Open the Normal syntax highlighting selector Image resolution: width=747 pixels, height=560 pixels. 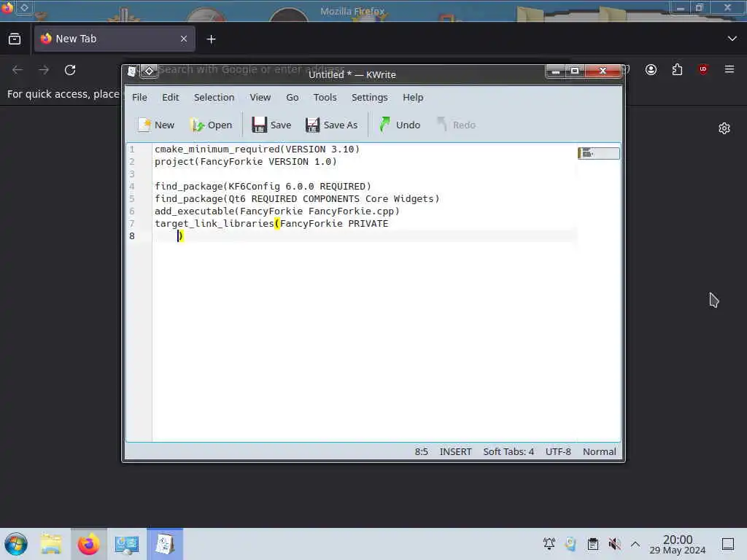click(600, 451)
